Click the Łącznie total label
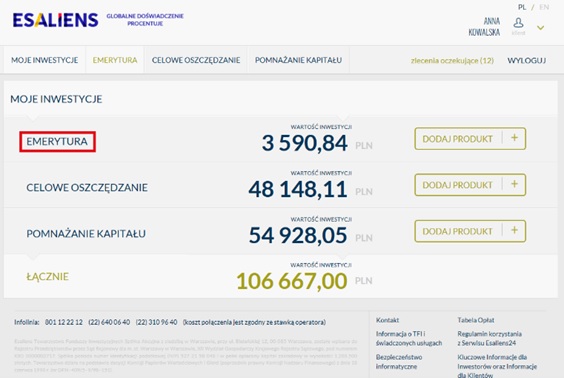Screen dimensions: 564x378 point(47,276)
